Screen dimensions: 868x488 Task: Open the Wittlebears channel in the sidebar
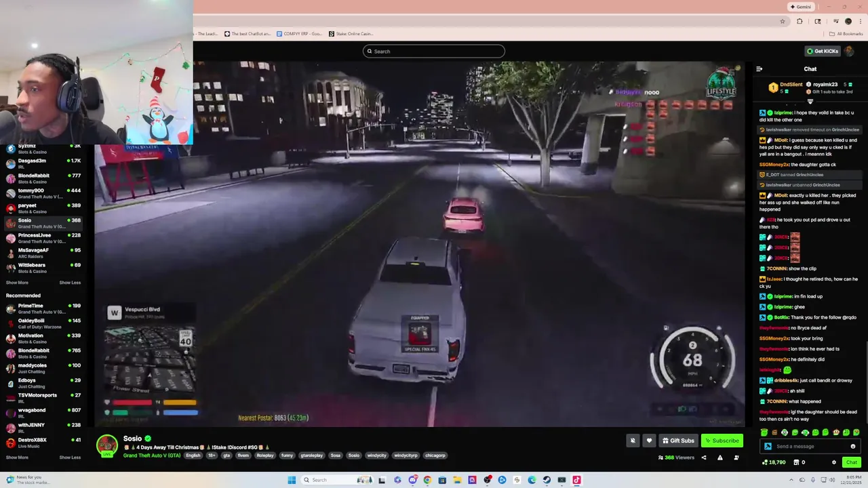point(43,268)
